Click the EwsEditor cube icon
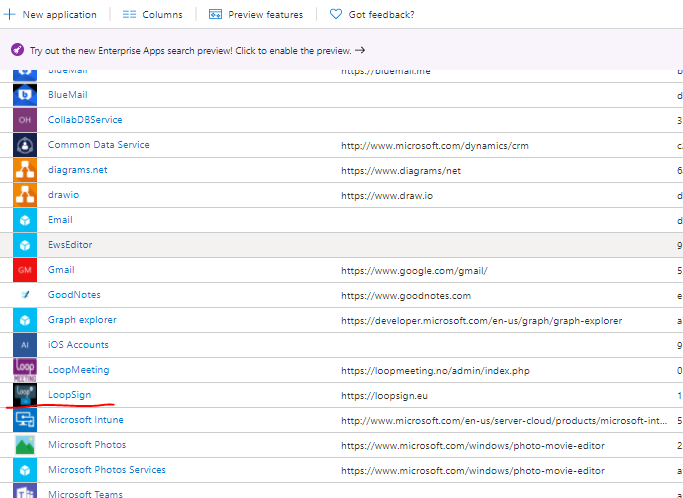Screen dimensions: 683x498 click(25, 245)
